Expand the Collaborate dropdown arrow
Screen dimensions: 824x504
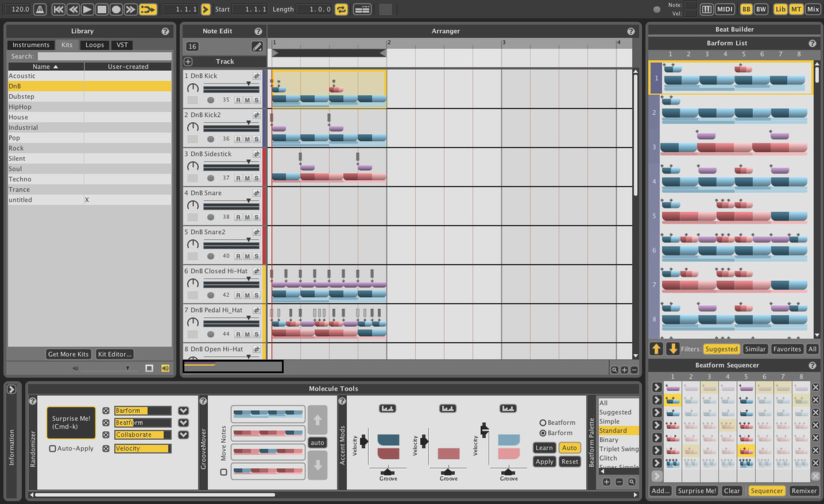pyautogui.click(x=183, y=435)
